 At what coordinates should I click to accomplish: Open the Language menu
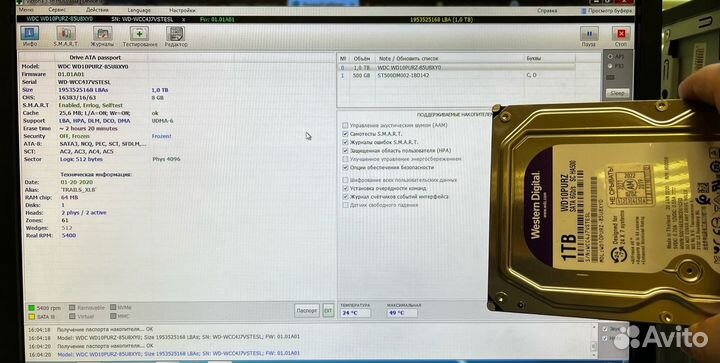tap(139, 10)
